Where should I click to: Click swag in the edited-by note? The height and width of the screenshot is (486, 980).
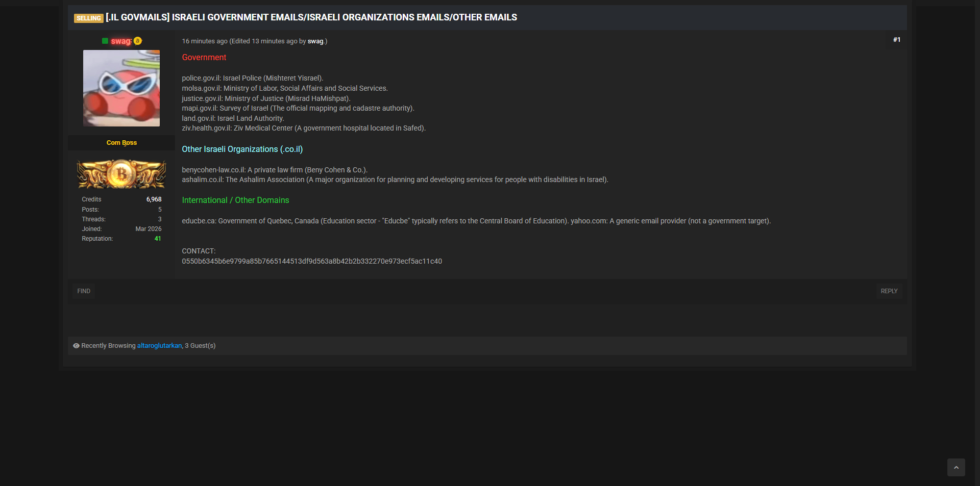[x=315, y=41]
